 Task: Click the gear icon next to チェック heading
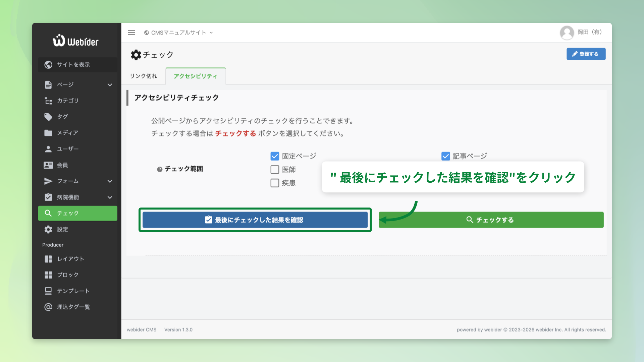pos(136,55)
